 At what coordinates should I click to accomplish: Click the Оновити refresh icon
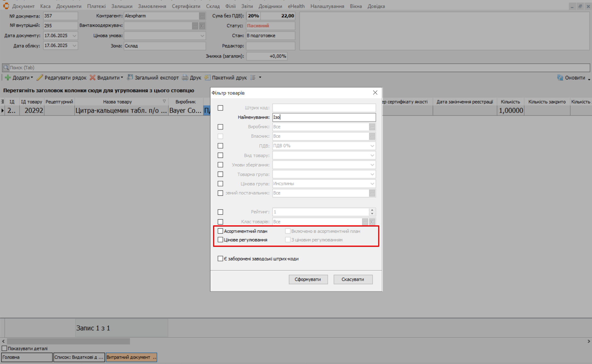tap(560, 78)
